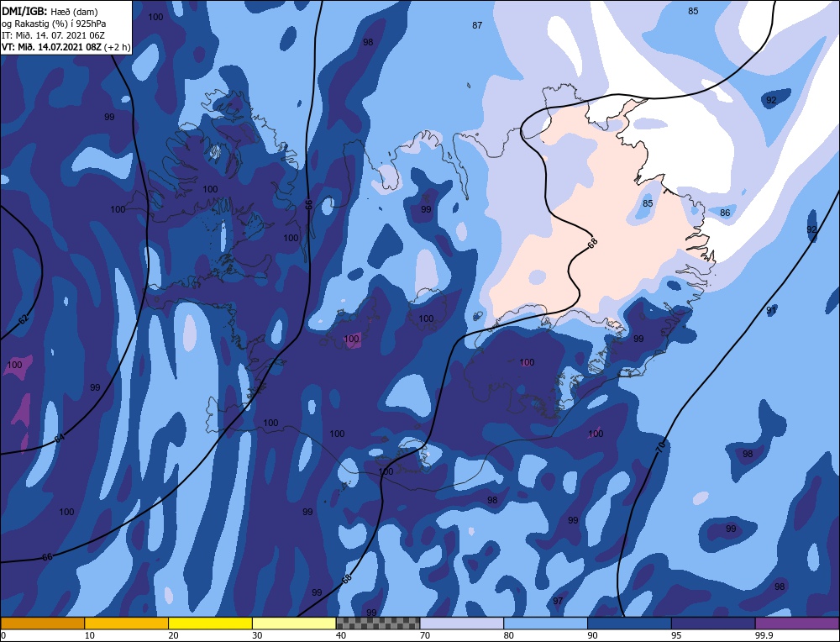Click the '97' humidity value on the map
Image resolution: width=840 pixels, height=642 pixels.
[558, 601]
